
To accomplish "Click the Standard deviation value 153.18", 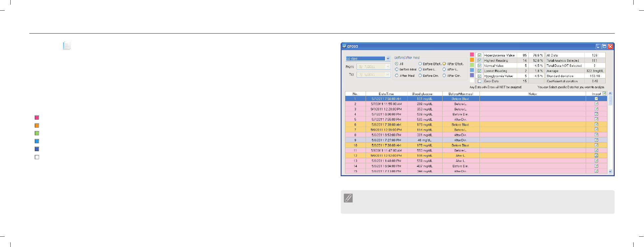I will 595,76.
